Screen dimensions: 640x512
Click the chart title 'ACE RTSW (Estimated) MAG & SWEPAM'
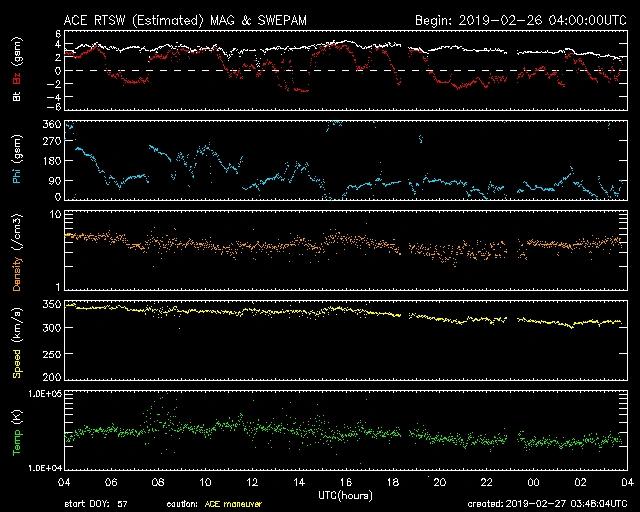(x=185, y=20)
